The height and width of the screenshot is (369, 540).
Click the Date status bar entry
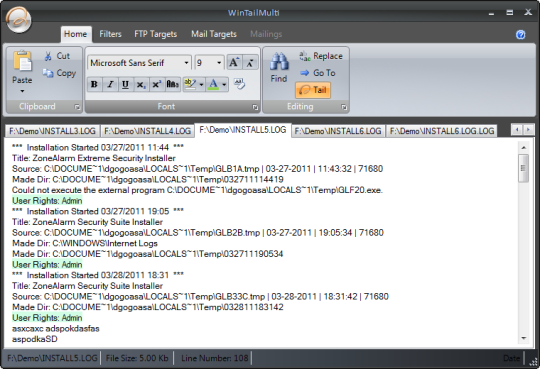click(511, 358)
